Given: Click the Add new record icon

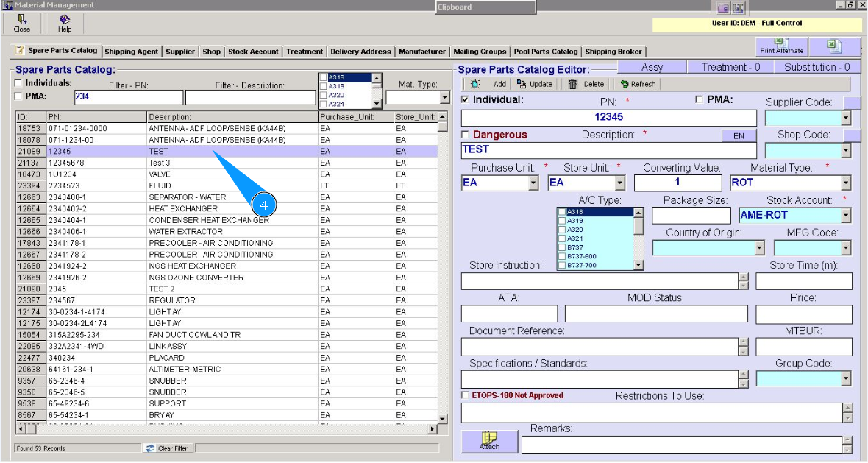Looking at the screenshot, I should (x=475, y=84).
